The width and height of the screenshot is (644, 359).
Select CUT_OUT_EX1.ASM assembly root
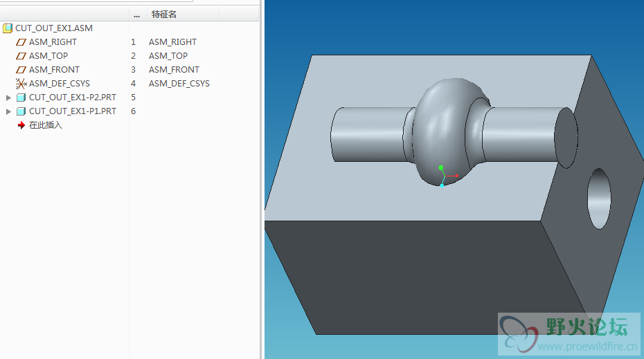[54, 28]
